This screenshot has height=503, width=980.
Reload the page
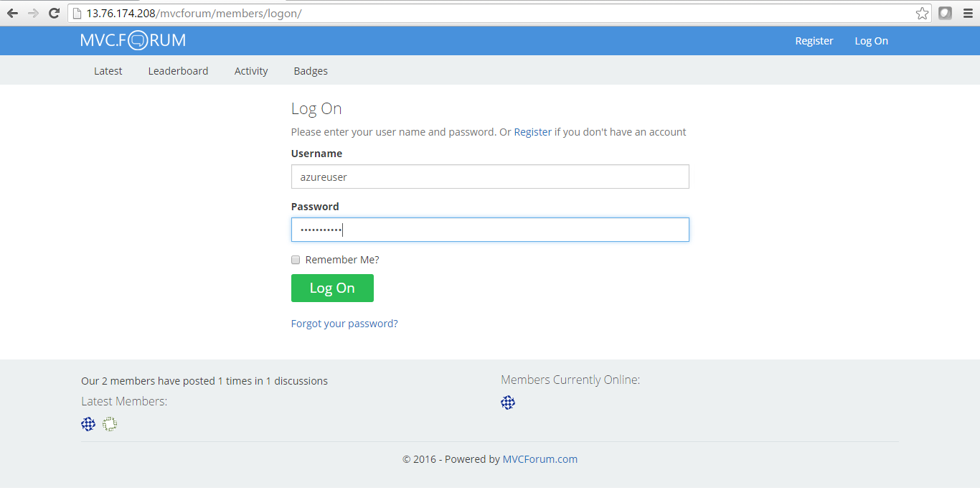[x=54, y=12]
